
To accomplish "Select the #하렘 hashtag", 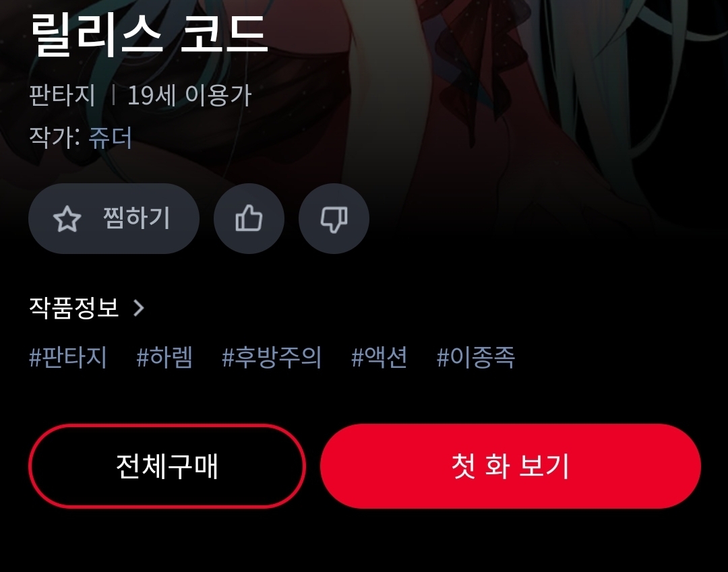I will click(164, 358).
